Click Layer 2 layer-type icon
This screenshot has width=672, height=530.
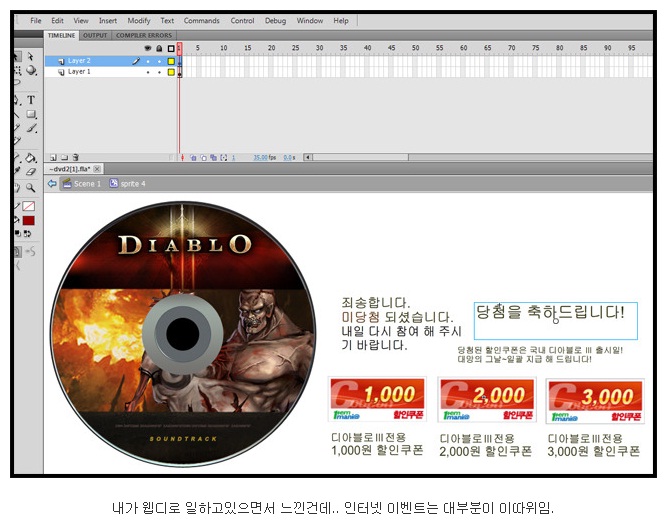(x=61, y=61)
